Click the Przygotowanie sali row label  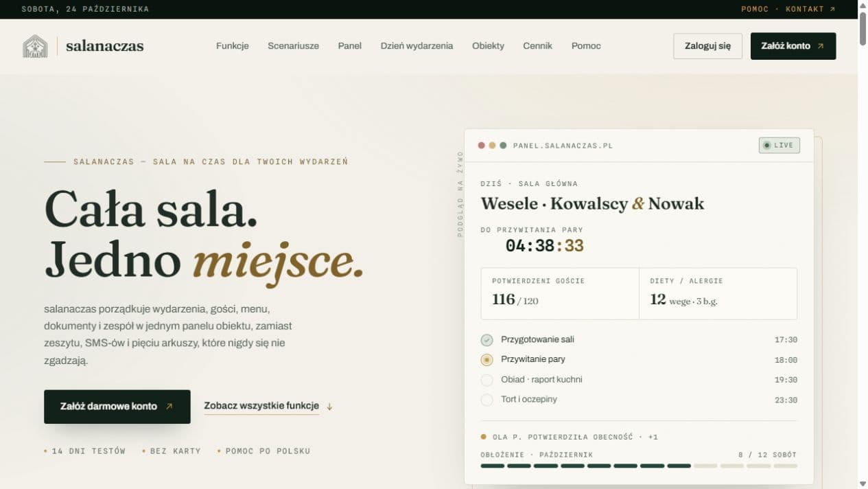tap(537, 339)
